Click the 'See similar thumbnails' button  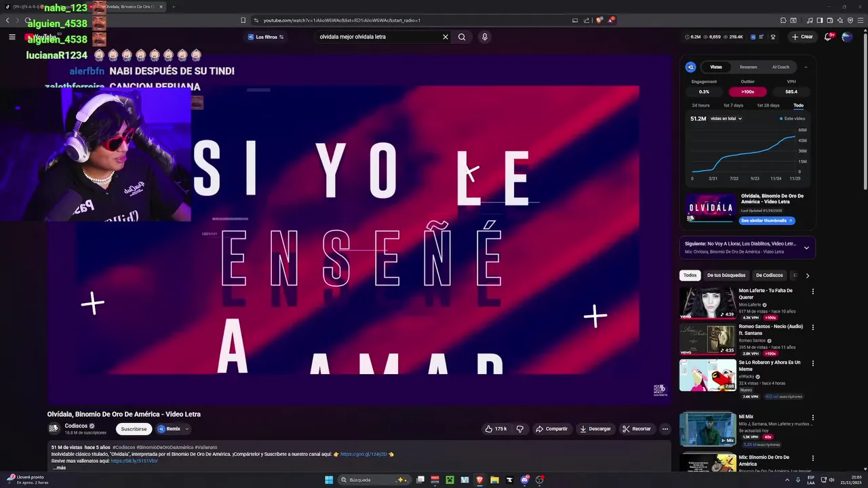pyautogui.click(x=766, y=220)
